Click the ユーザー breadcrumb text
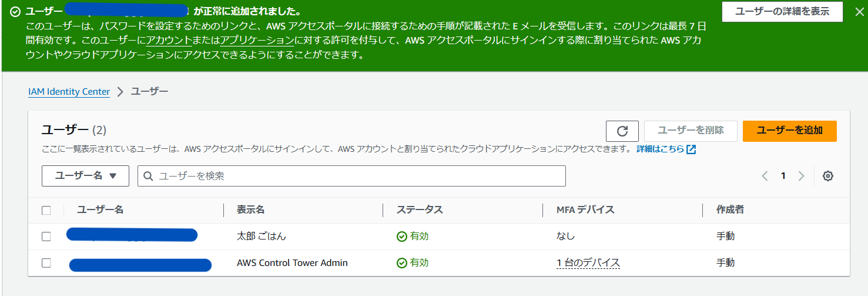 [149, 92]
